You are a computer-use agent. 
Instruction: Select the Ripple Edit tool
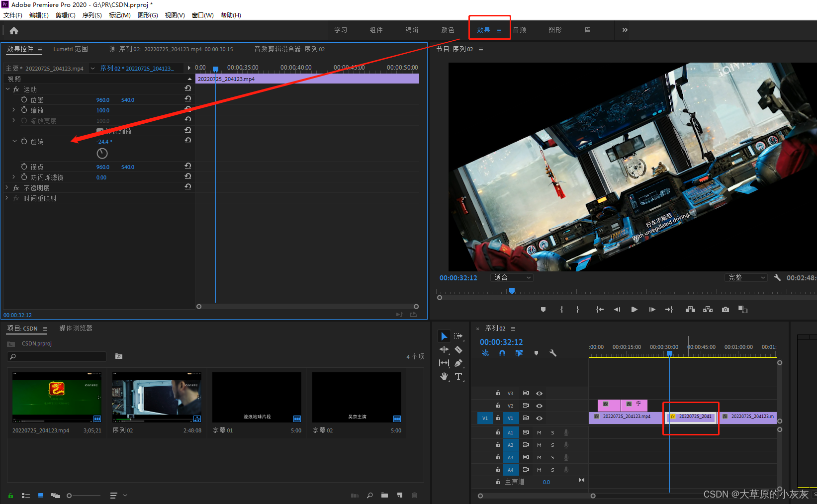tap(444, 349)
